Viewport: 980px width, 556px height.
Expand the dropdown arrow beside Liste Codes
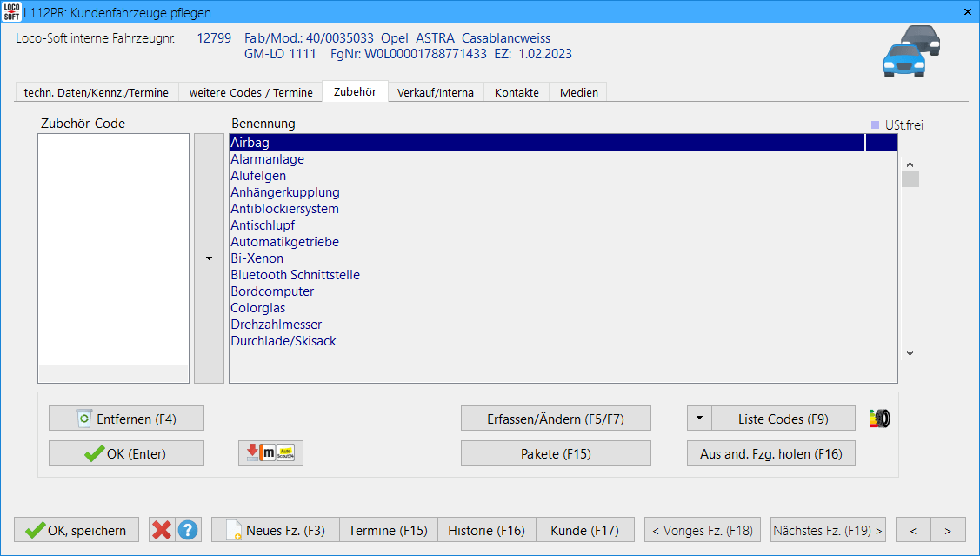699,419
